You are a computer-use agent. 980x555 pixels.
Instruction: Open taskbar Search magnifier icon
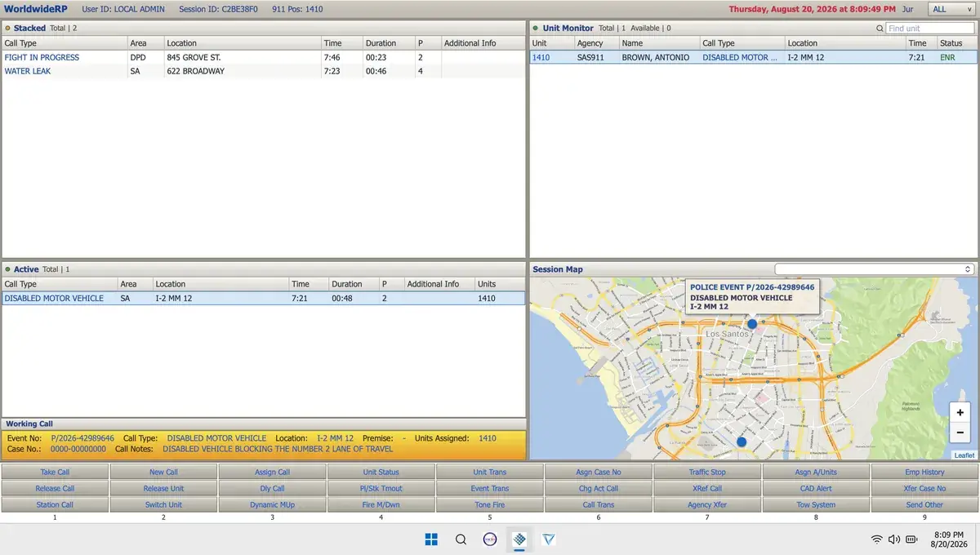click(461, 539)
